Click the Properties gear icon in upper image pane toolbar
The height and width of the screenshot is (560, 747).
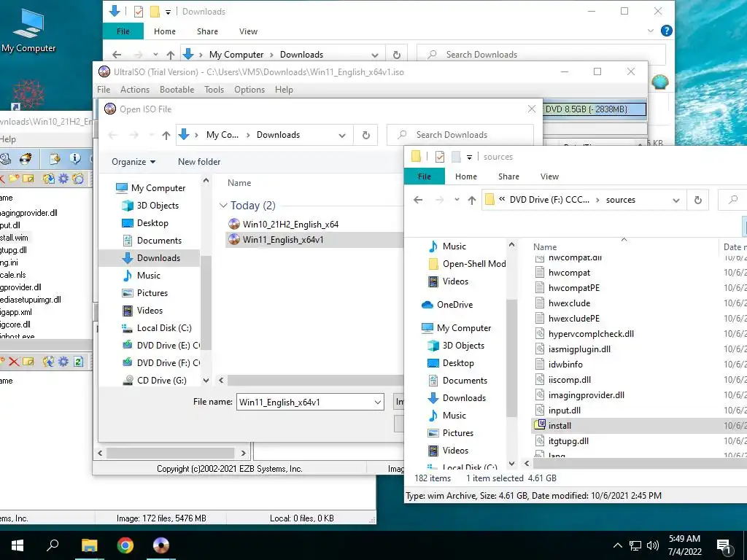pos(63,179)
